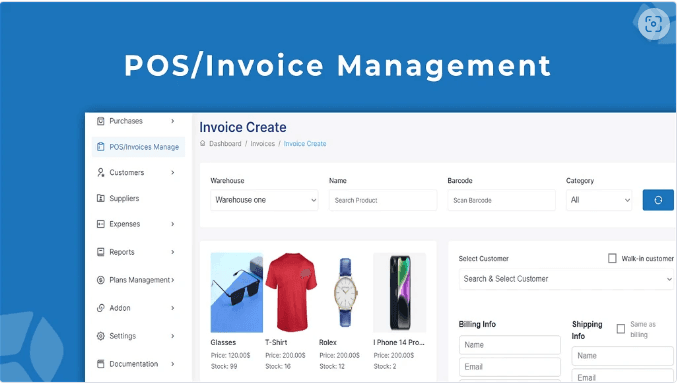Click the Reports sidebar icon
The image size is (693, 390).
(x=101, y=252)
